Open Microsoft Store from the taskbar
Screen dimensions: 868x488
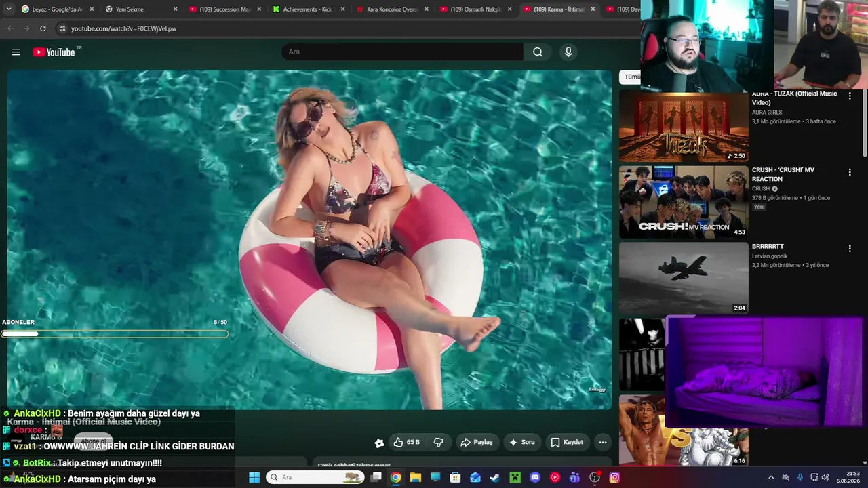click(x=456, y=477)
